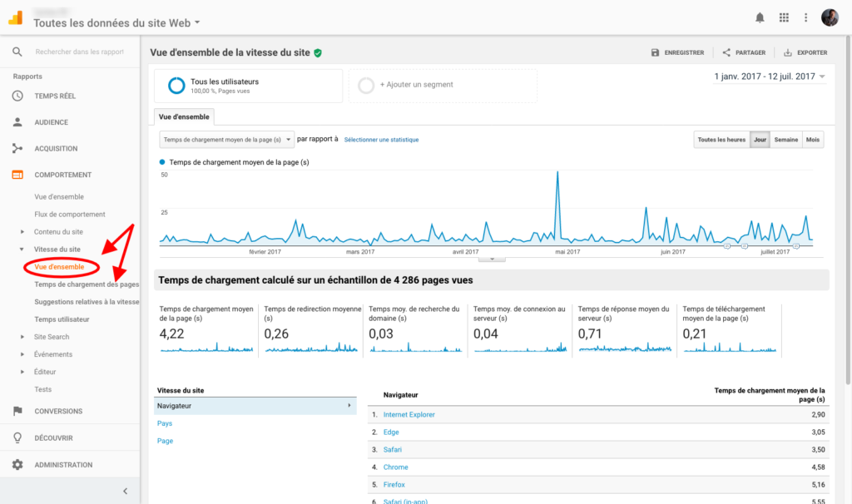This screenshot has width=852, height=504.
Task: Click the chart timeline resize handle
Action: pos(491,259)
